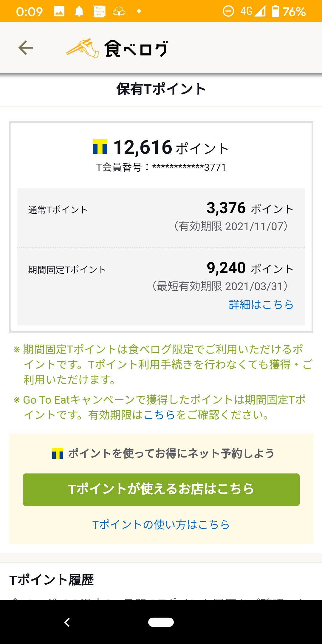Open the bell notification icon in status bar
Viewport: 322px width, 644px height.
(x=78, y=11)
